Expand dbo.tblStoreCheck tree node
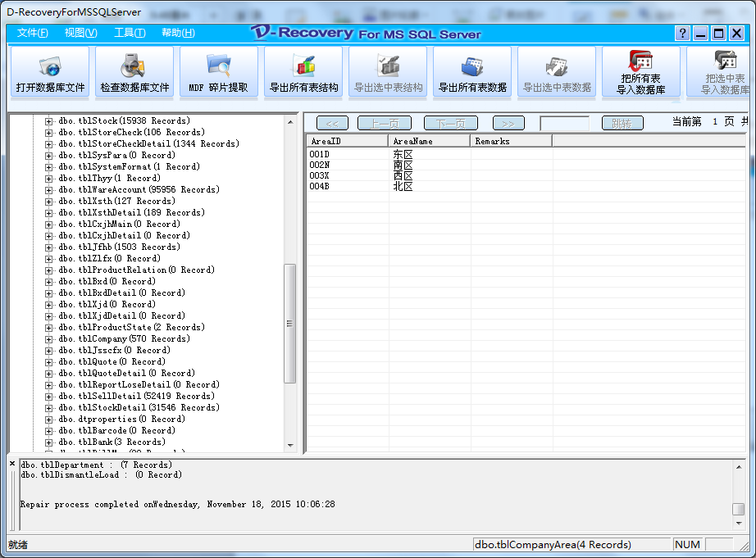 (x=48, y=133)
